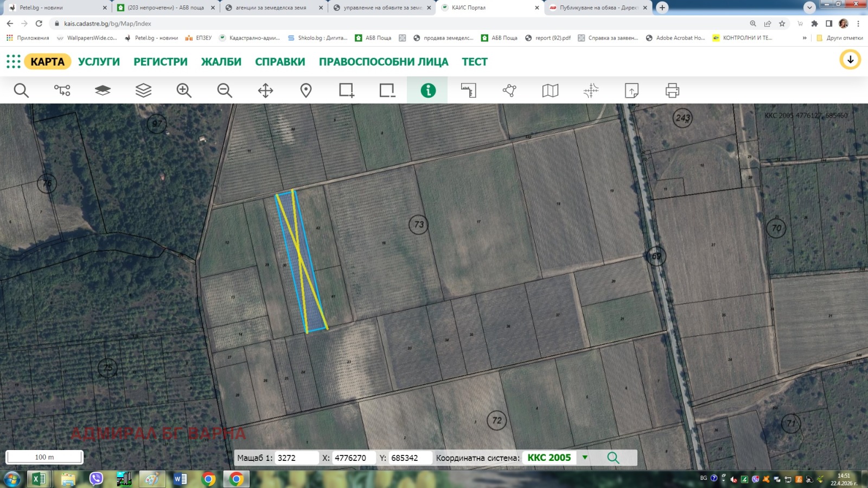This screenshot has height=488, width=868.
Task: Select the pan move tool
Action: tap(265, 90)
